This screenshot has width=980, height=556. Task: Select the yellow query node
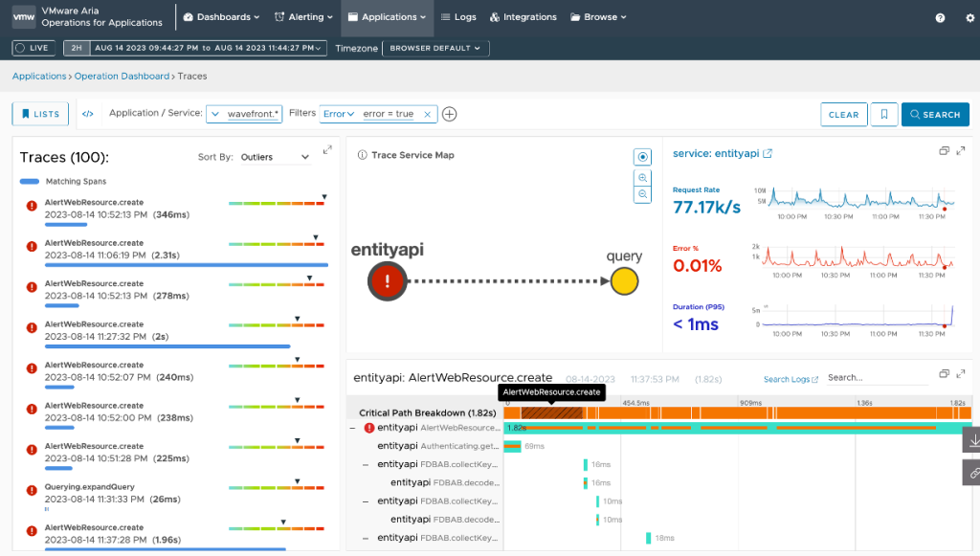624,281
